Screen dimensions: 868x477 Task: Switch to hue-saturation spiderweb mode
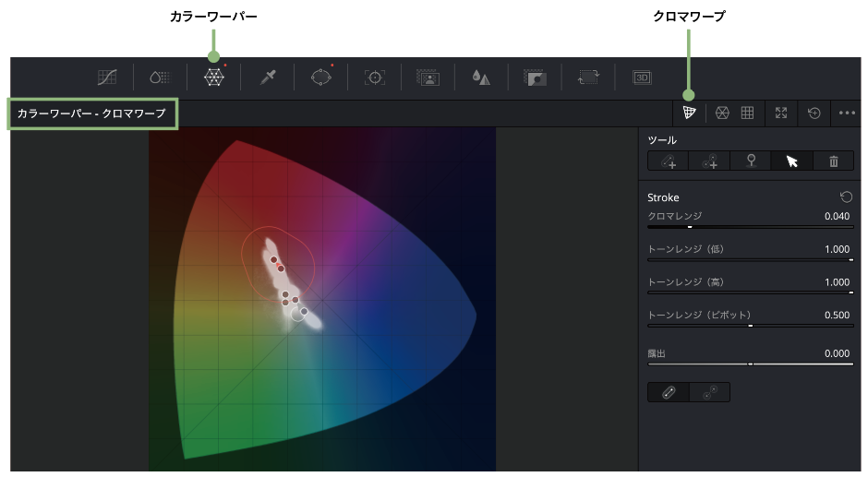click(x=722, y=113)
